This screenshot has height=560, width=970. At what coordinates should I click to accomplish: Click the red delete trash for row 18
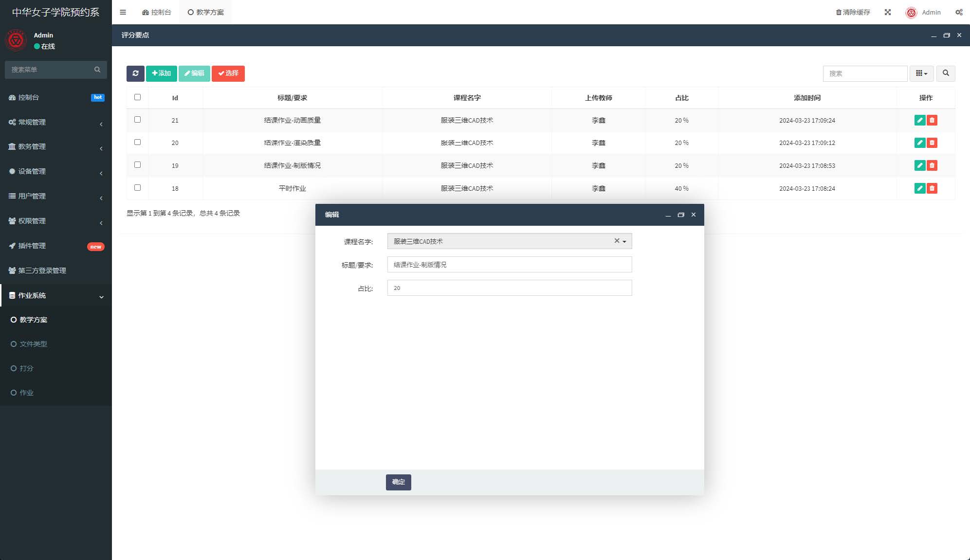pos(932,188)
